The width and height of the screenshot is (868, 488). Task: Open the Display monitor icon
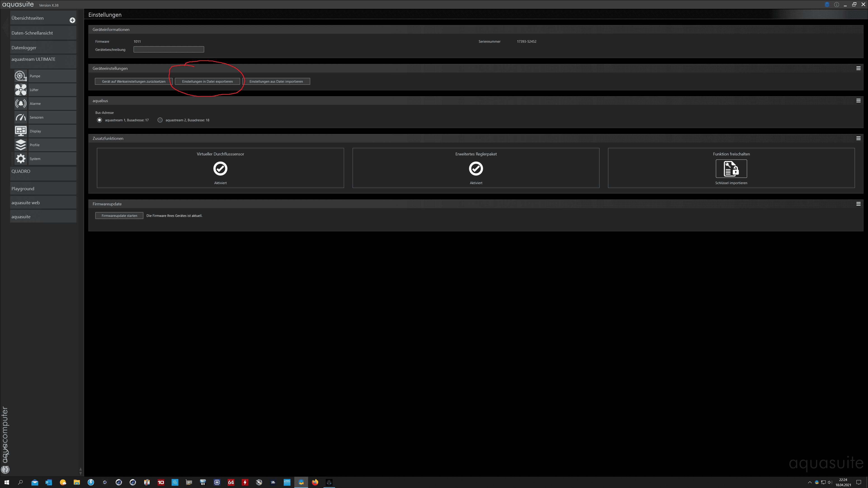click(x=21, y=131)
